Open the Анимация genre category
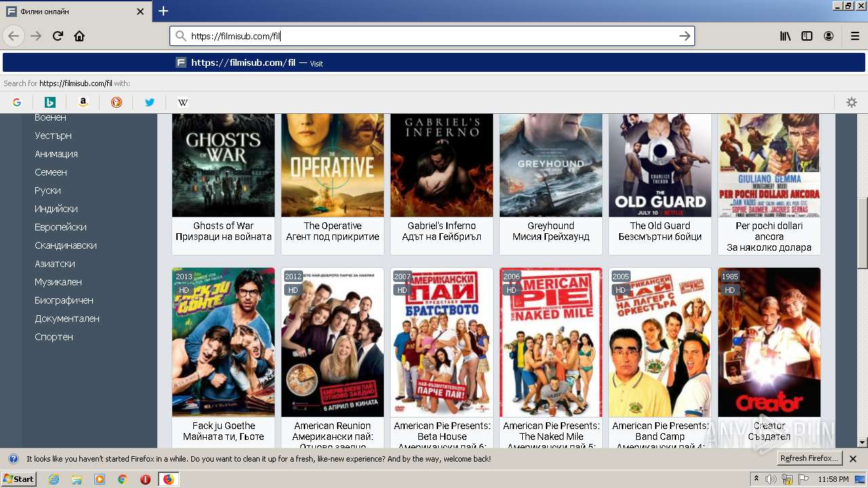Screen dimensions: 868x488 56,154
